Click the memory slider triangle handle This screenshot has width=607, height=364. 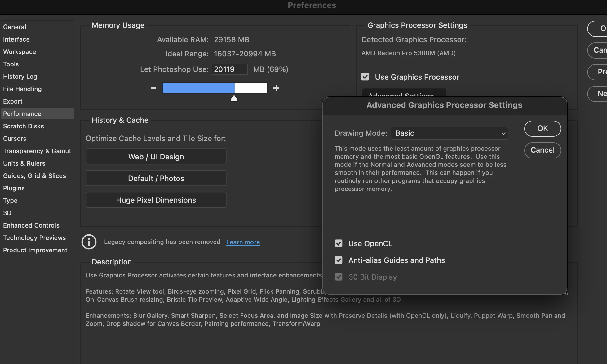tap(234, 98)
